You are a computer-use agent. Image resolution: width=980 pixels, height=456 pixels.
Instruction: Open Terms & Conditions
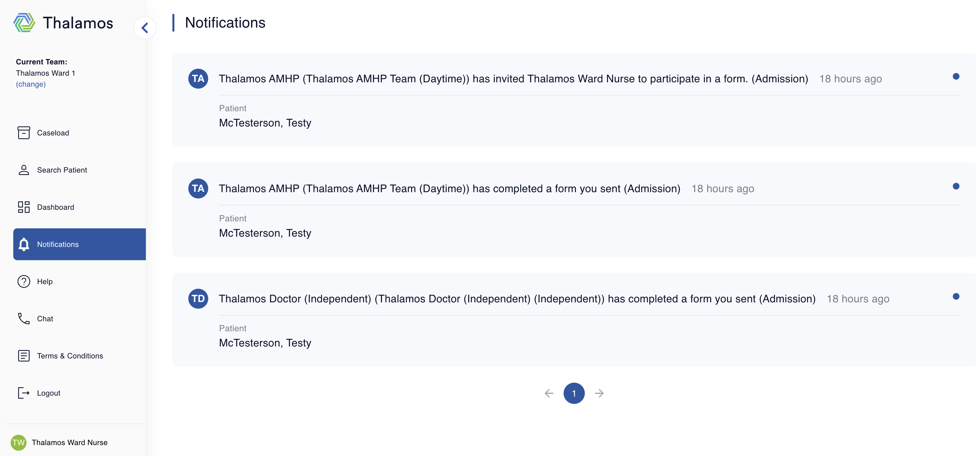(80, 356)
